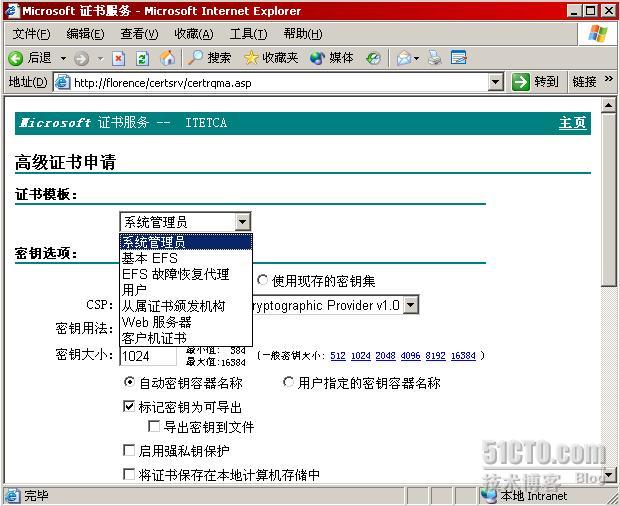Screen dimensions: 620x506
Task: Select Web 服务器 template option
Action: 186,322
